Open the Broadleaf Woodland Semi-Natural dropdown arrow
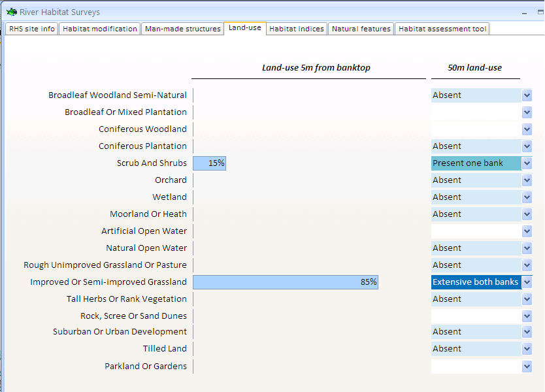The image size is (545, 392). (x=527, y=95)
